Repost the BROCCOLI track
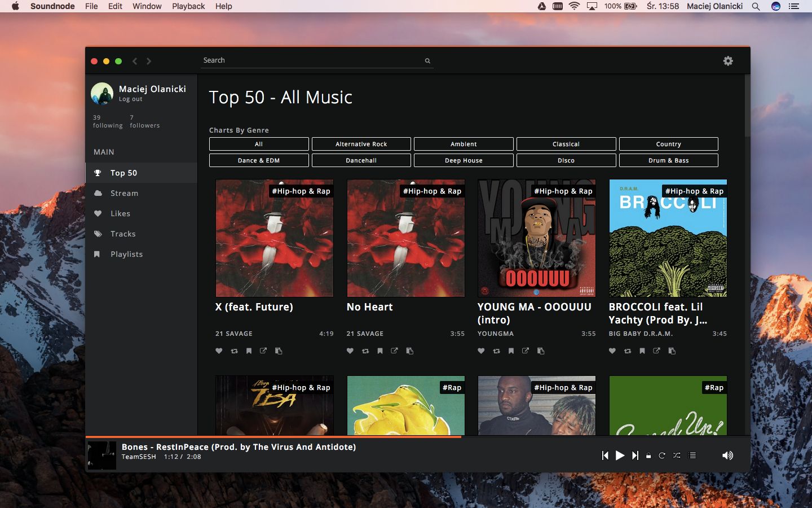This screenshot has height=508, width=812. tap(628, 351)
